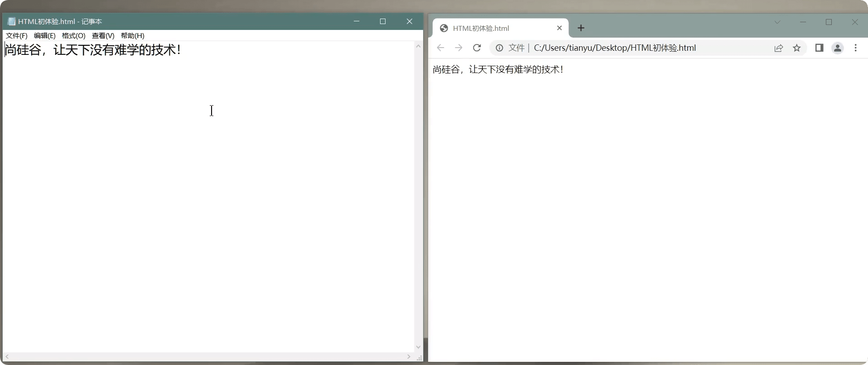The image size is (868, 365).
Task: Toggle the Chrome side panel
Action: [819, 48]
